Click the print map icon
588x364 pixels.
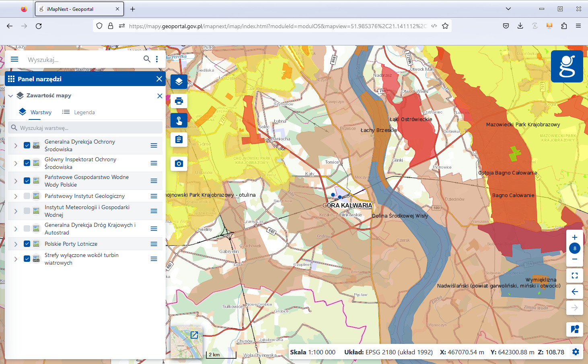click(x=179, y=101)
